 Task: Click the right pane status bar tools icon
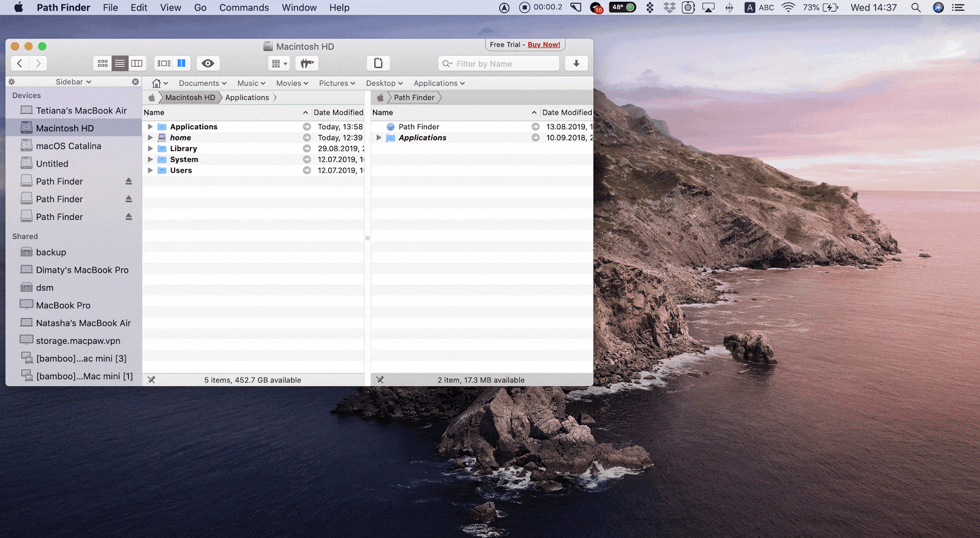380,380
